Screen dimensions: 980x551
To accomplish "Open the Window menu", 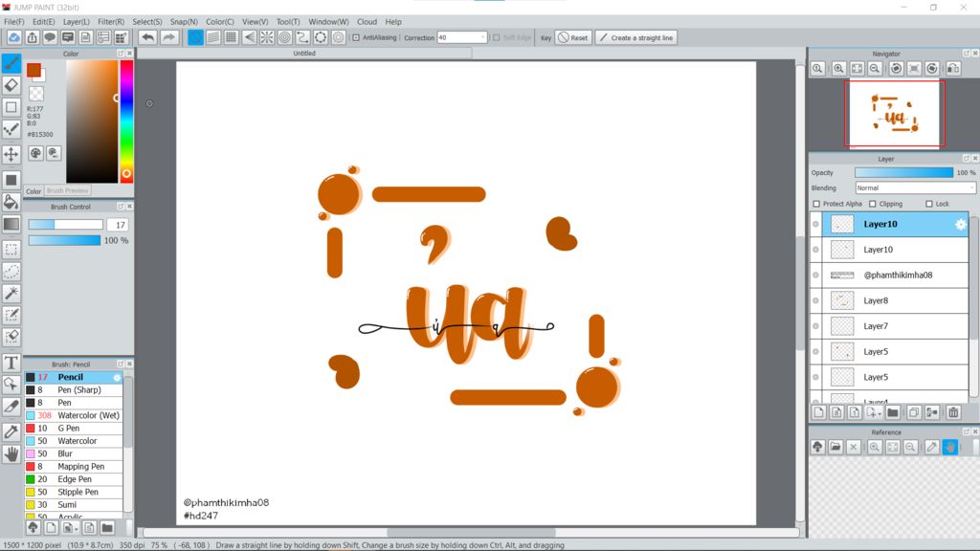I will [x=328, y=22].
